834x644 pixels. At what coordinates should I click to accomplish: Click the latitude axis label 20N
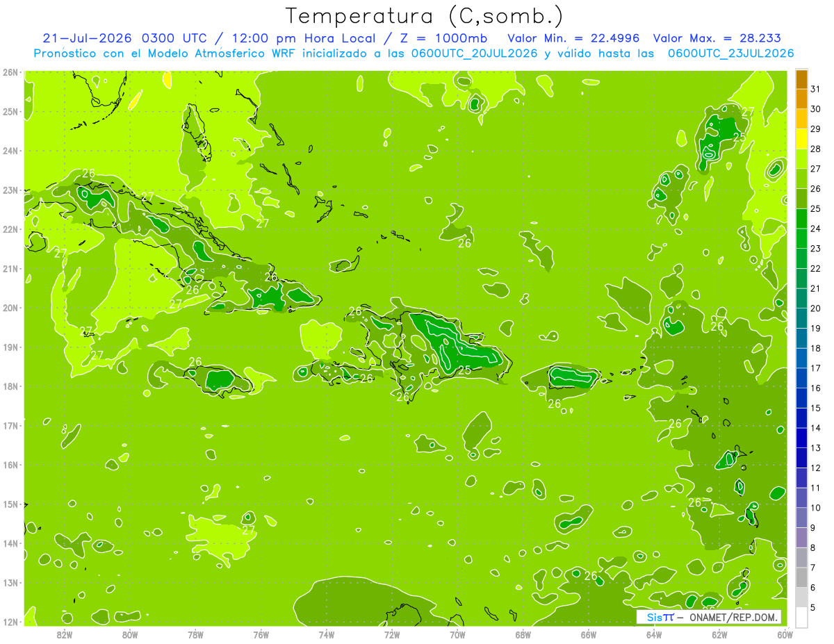[10, 308]
